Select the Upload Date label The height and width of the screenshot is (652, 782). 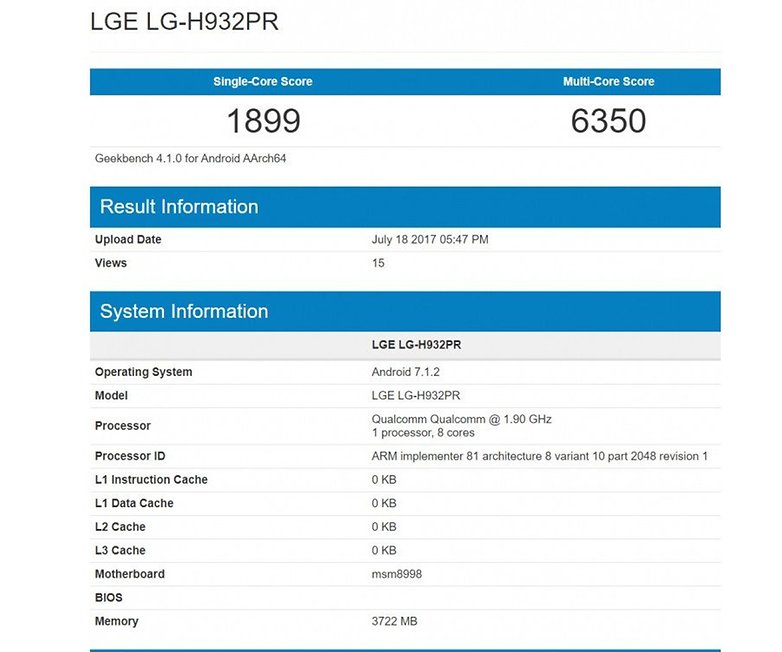point(128,239)
